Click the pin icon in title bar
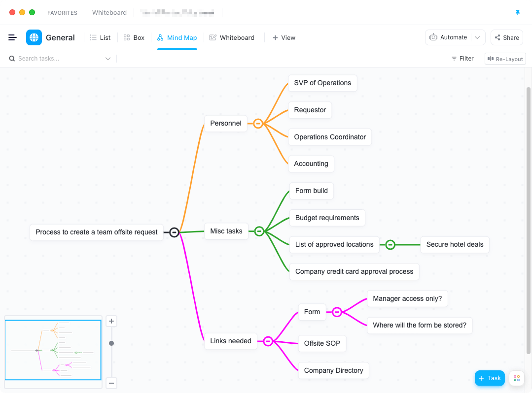The width and height of the screenshot is (532, 393). pyautogui.click(x=517, y=12)
